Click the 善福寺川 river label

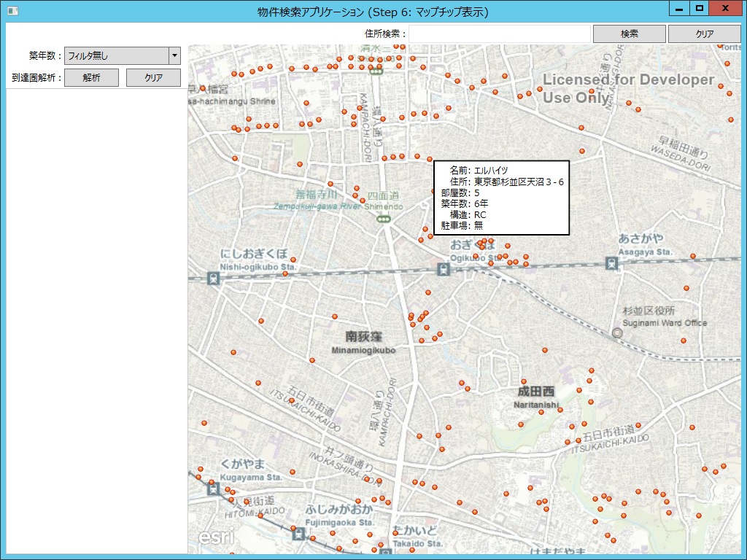pyautogui.click(x=317, y=194)
